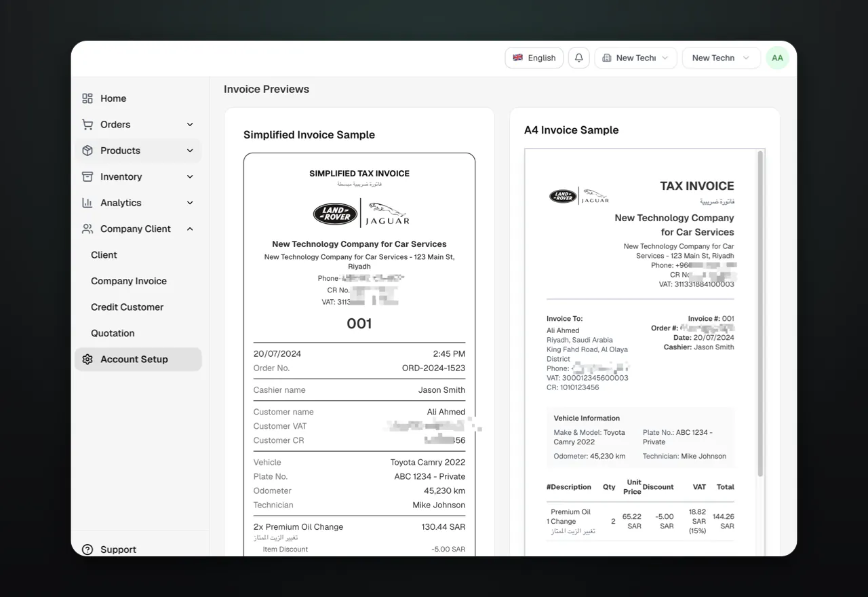Expand the Inventory submenu chevron
Image resolution: width=868 pixels, height=597 pixels.
190,176
